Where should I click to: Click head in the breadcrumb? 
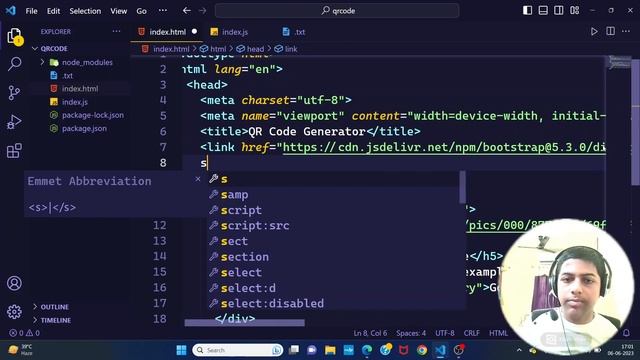pyautogui.click(x=255, y=49)
